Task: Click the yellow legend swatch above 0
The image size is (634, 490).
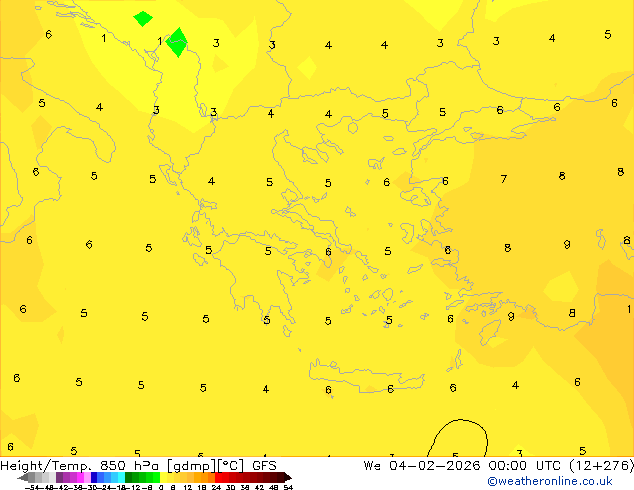Action: [x=163, y=477]
